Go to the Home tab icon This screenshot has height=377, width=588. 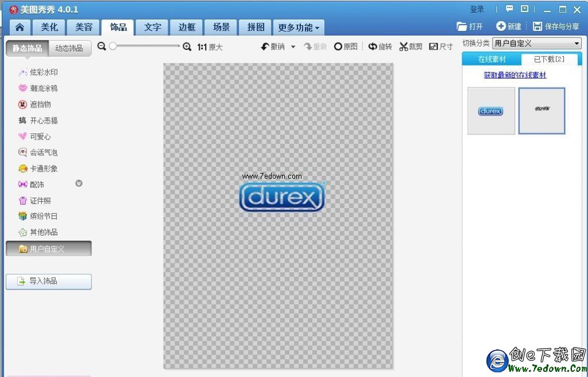coord(20,28)
